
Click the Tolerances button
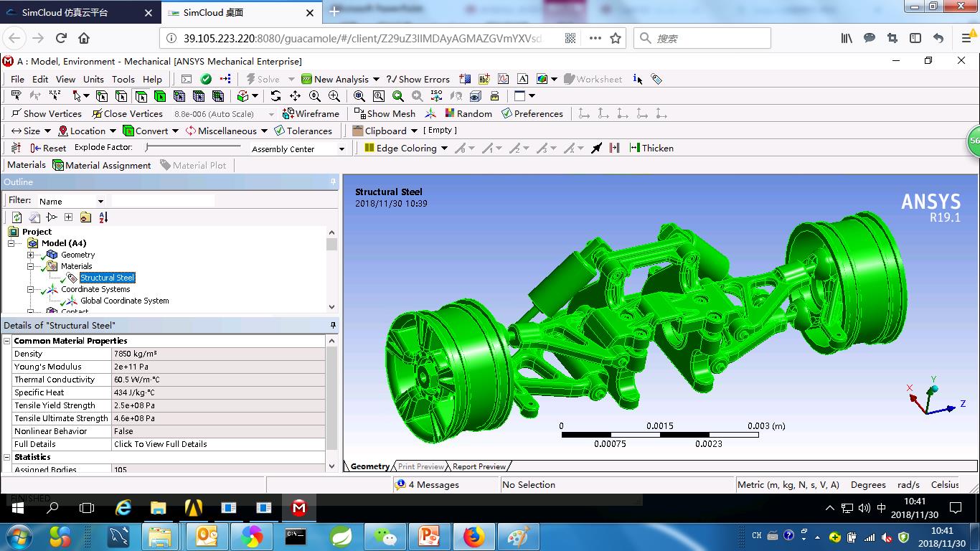303,131
